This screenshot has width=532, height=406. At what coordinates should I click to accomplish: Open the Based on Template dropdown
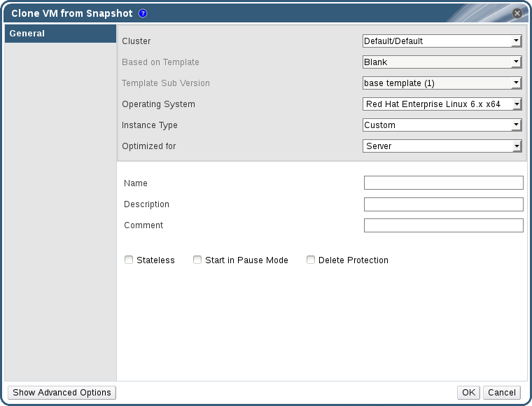[x=442, y=62]
